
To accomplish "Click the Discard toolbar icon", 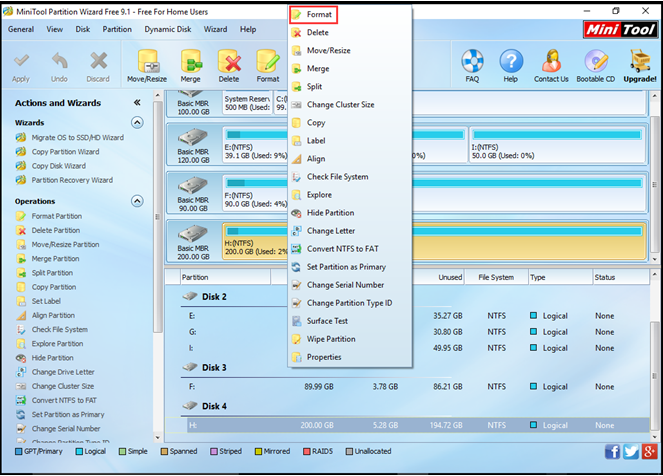I will point(98,66).
